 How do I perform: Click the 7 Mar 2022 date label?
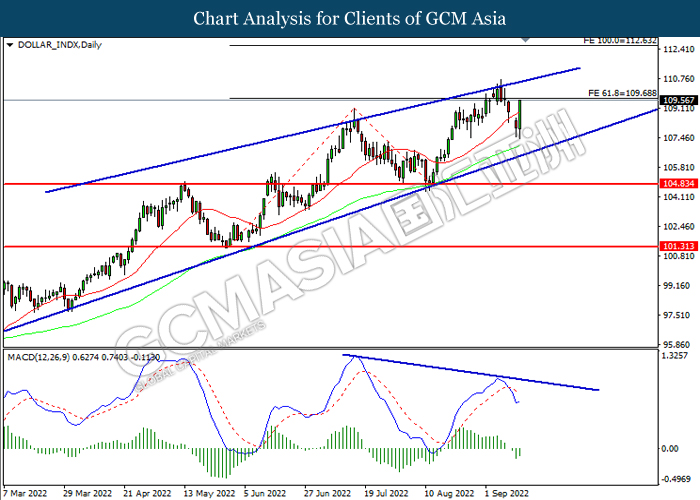point(25,493)
